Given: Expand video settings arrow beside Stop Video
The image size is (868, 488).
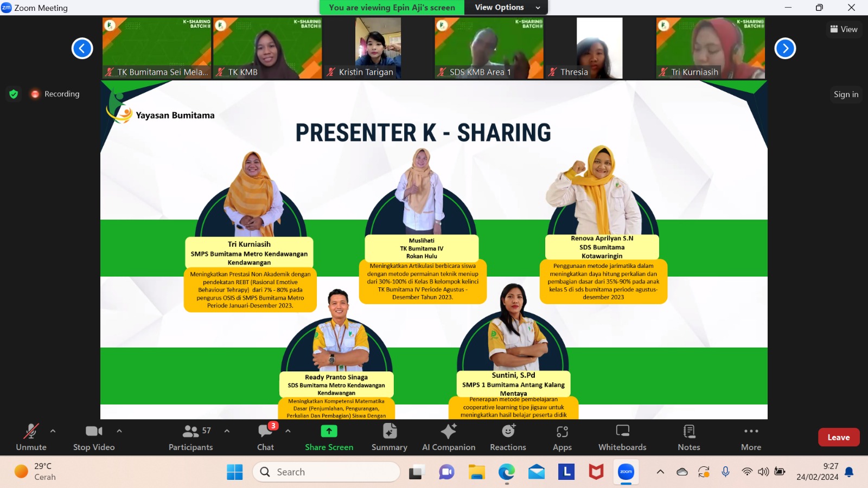Looking at the screenshot, I should tap(119, 431).
